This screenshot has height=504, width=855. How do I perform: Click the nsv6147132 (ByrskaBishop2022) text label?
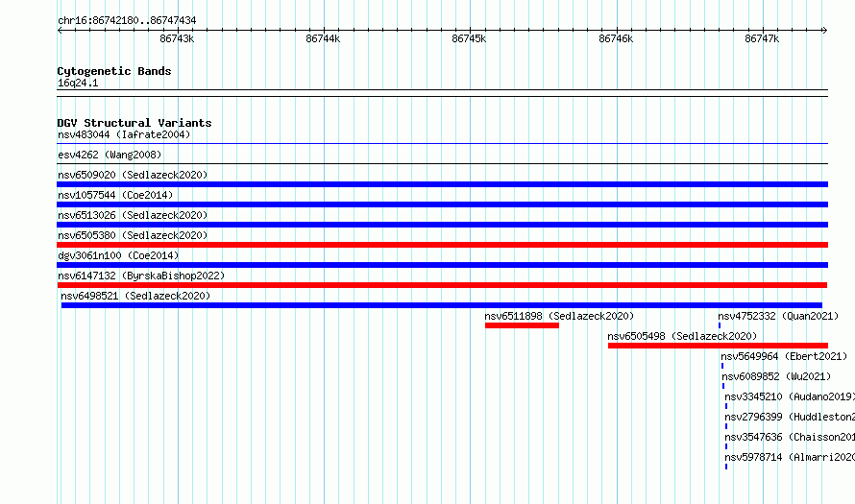pyautogui.click(x=141, y=276)
